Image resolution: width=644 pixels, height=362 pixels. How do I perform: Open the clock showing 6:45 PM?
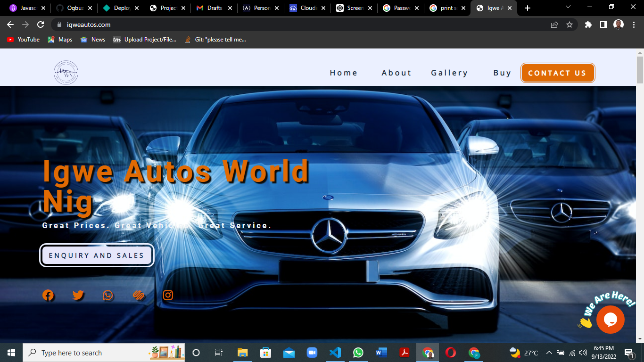pos(603,353)
